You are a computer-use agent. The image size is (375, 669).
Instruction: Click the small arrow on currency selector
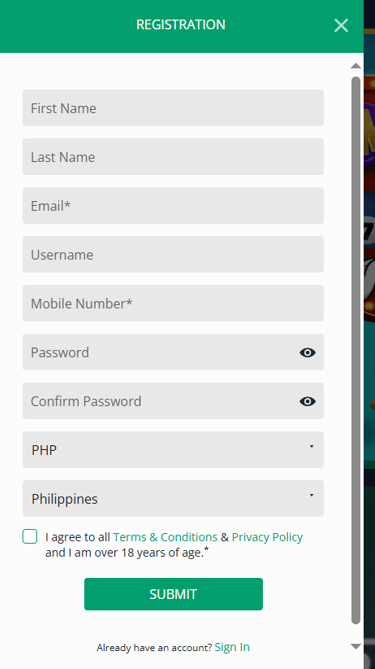coord(311,446)
